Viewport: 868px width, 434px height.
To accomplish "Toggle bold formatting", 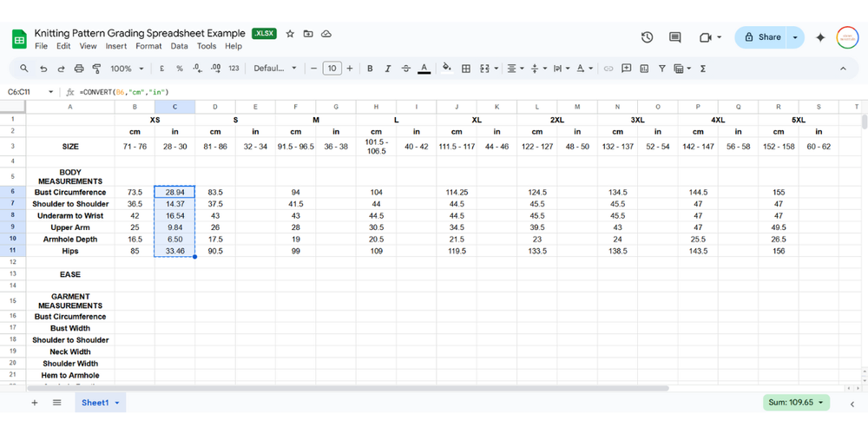I will click(371, 69).
